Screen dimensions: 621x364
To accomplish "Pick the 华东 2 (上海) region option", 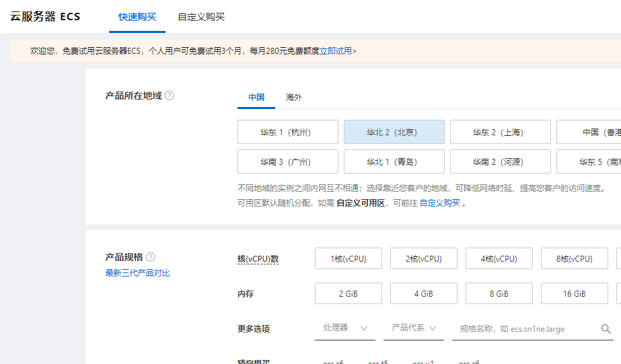I will pyautogui.click(x=500, y=132).
